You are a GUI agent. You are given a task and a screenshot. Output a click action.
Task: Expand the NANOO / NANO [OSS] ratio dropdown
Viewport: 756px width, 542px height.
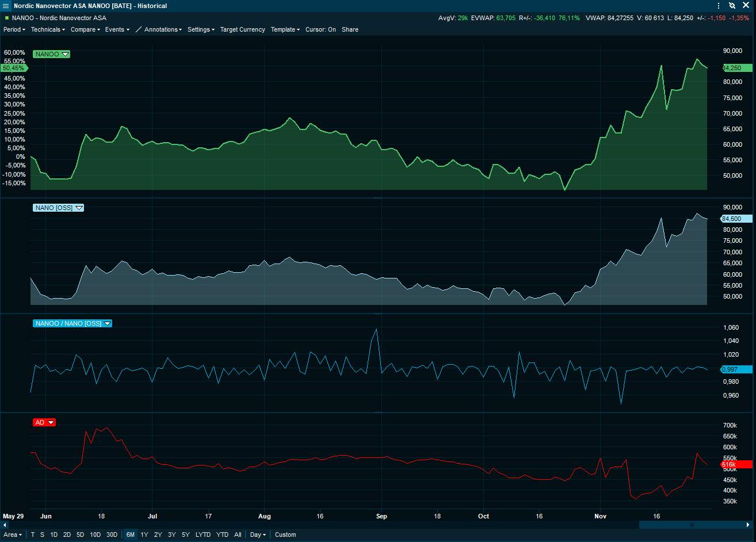point(108,323)
